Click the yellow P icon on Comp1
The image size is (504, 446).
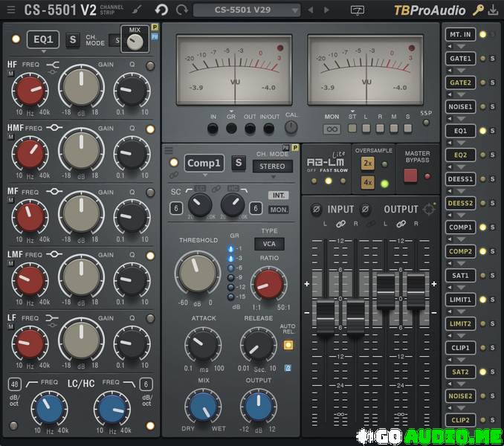pyautogui.click(x=295, y=148)
